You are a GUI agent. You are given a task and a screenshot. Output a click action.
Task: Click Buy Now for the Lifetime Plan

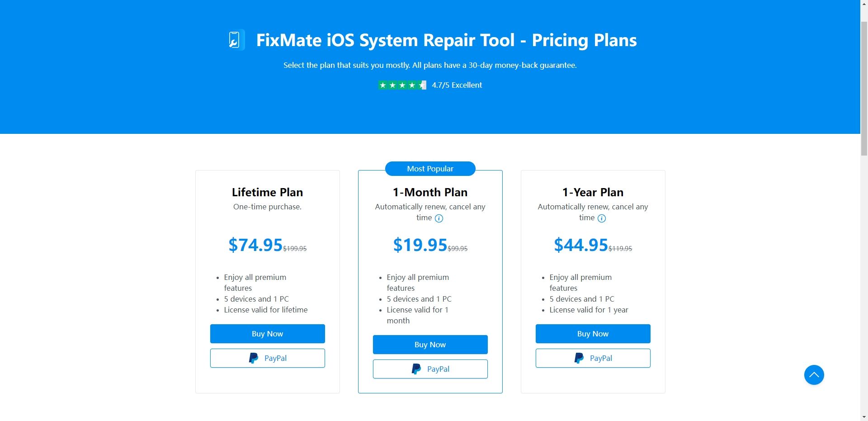click(267, 333)
